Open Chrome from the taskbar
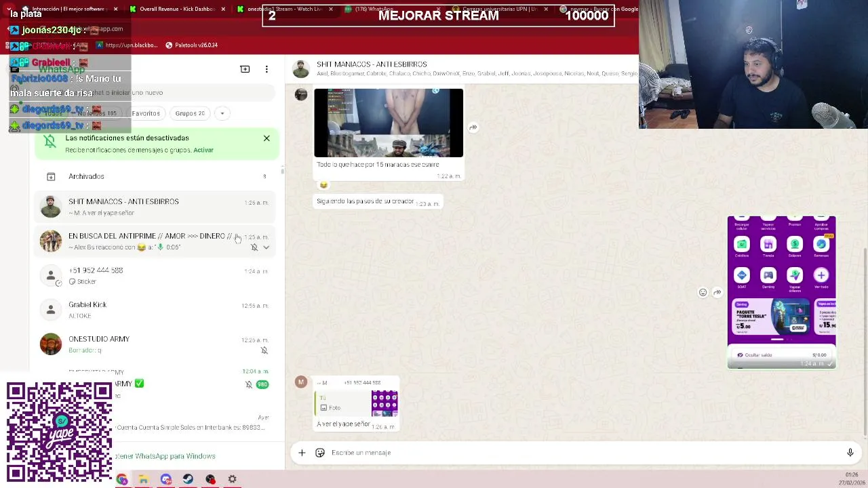This screenshot has height=488, width=868. coord(122,479)
